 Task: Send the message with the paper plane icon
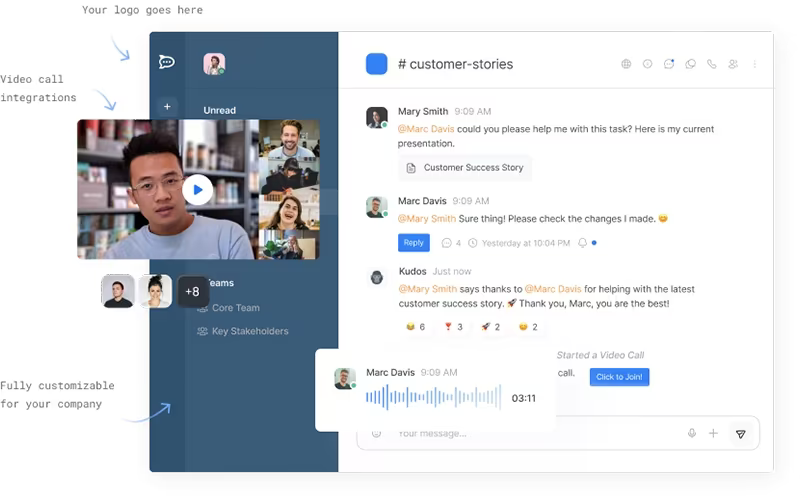[741, 434]
